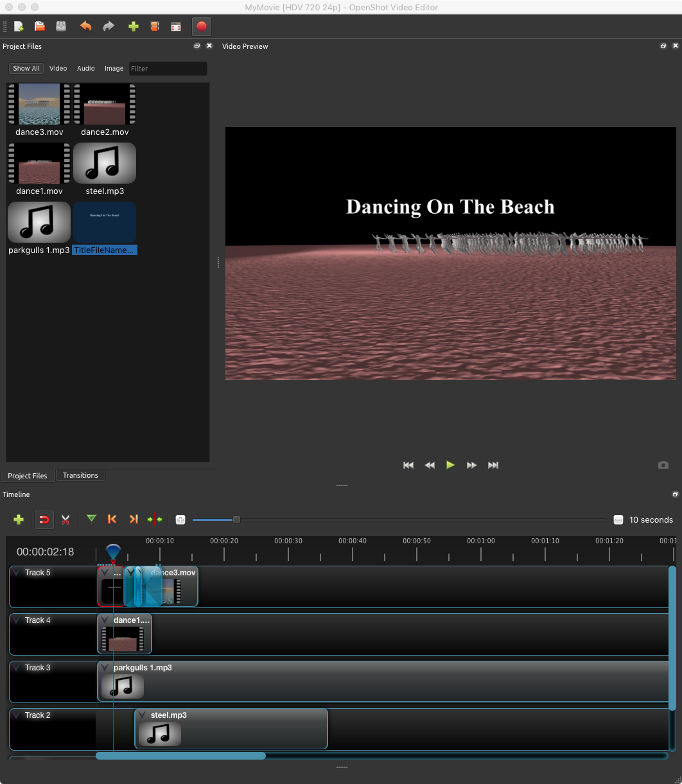The width and height of the screenshot is (682, 784).
Task: Open the Choose Profile filmstrip icon
Action: coord(155,26)
